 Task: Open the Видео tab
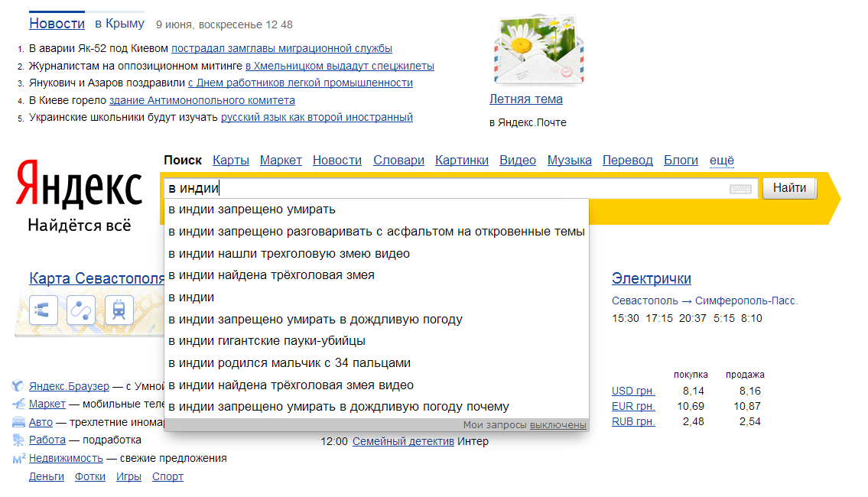tap(518, 161)
